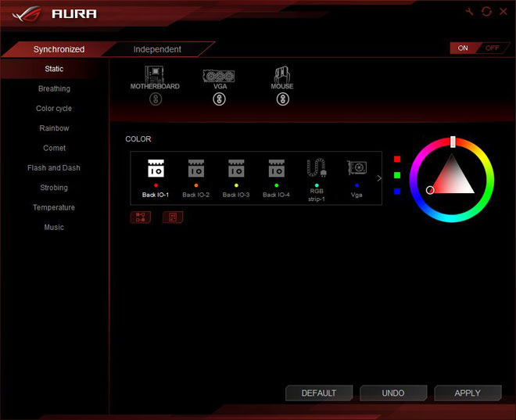
Task: Select the Motherboard device icon
Action: coord(154,74)
